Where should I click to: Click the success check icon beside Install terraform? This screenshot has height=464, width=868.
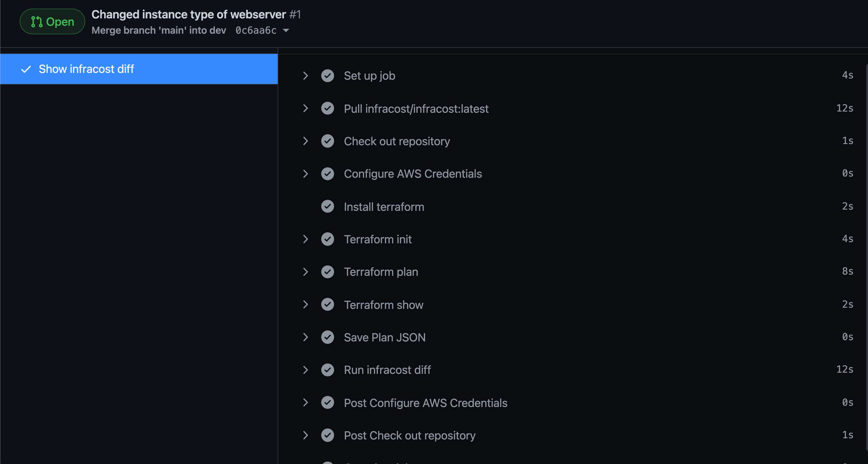coord(327,206)
